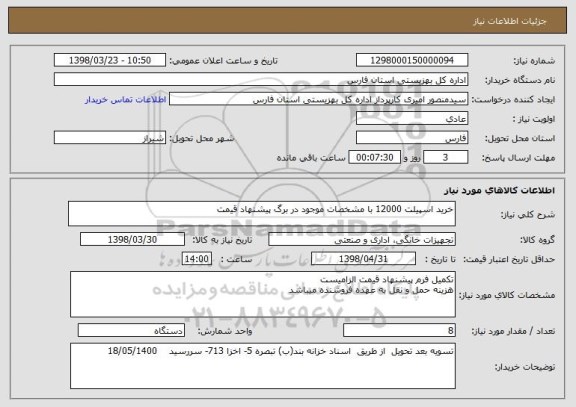Click the label شماره نیاز
Image resolution: width=576 pixels, height=407 pixels.
[x=534, y=61]
